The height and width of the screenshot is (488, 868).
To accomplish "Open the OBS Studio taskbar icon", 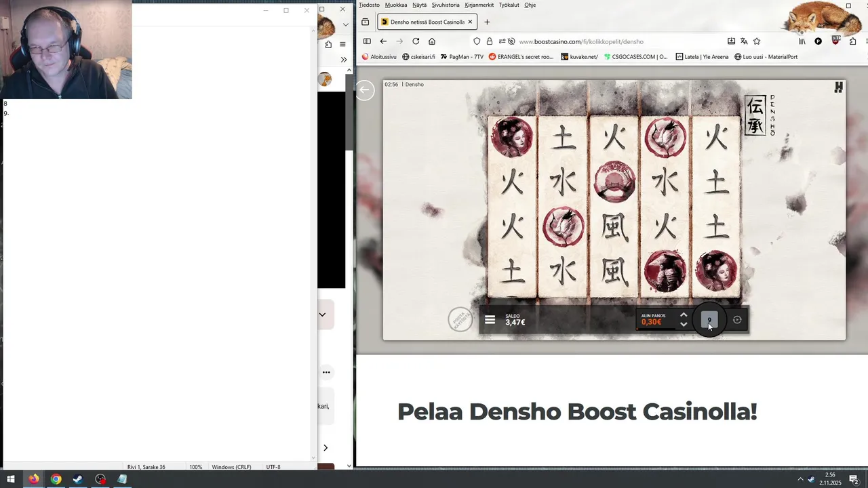I will pyautogui.click(x=100, y=479).
